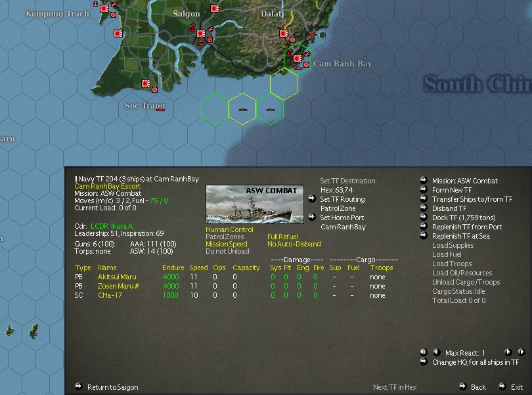
Task: Decrease Max React by one
Action: (x=437, y=352)
